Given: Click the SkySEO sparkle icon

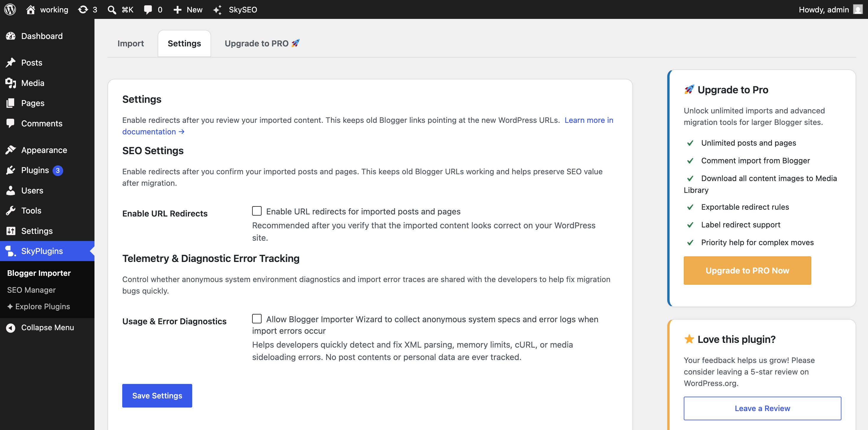Looking at the screenshot, I should click(218, 9).
